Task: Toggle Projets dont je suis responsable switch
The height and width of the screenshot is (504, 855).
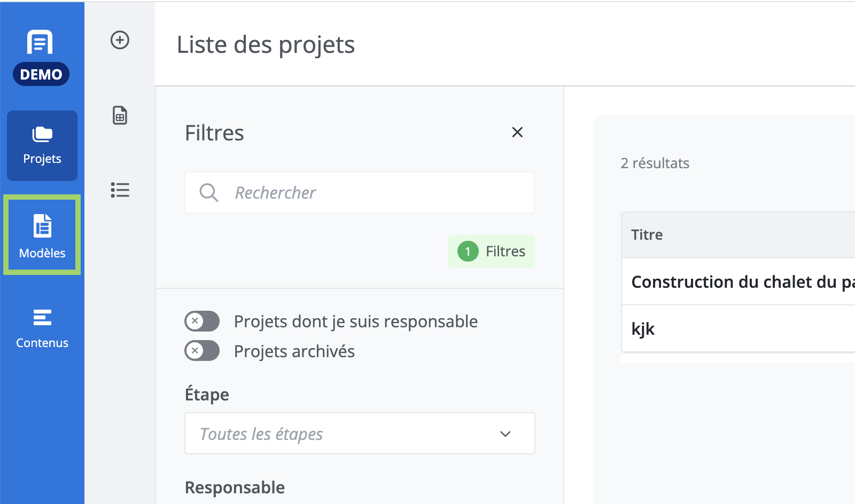Action: pos(202,321)
